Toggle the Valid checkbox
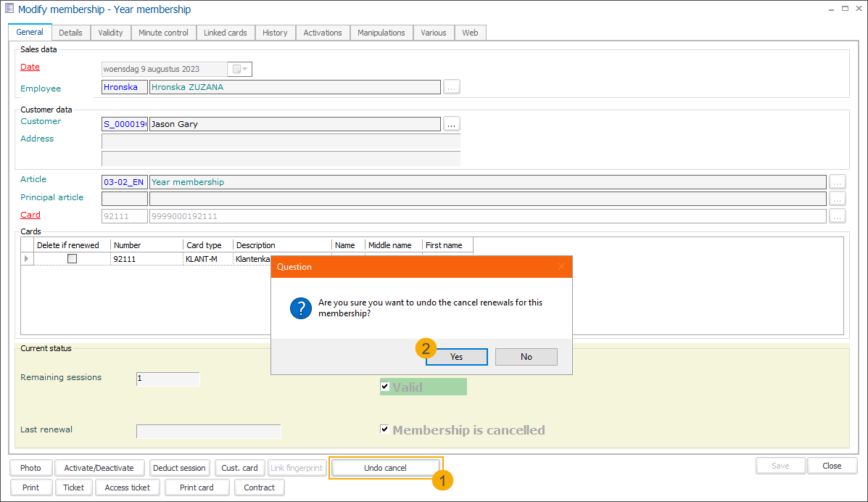Screen dimensions: 868x502 384,387
